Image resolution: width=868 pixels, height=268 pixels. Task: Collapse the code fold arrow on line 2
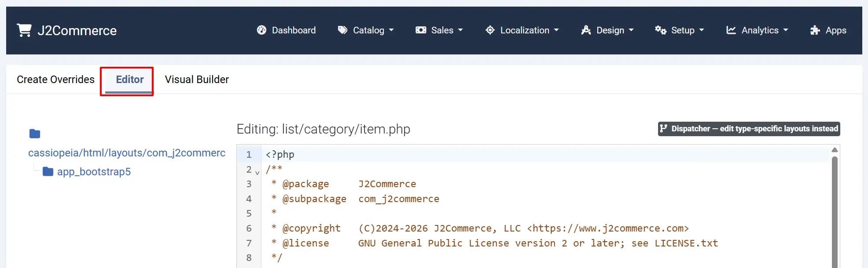coord(257,173)
